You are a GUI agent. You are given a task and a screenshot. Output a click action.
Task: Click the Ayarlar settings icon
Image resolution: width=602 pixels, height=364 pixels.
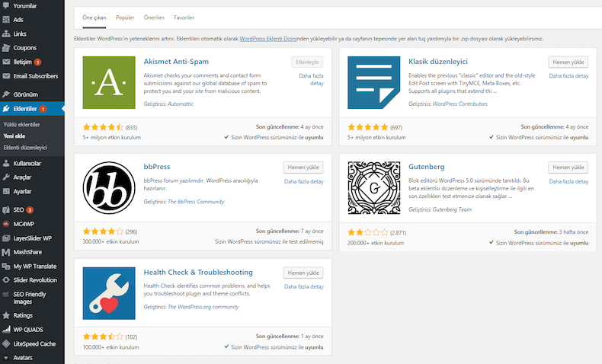tap(6, 191)
